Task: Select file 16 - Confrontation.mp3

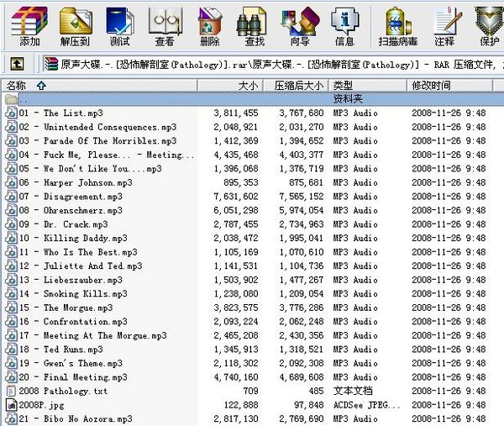Action: [73, 322]
